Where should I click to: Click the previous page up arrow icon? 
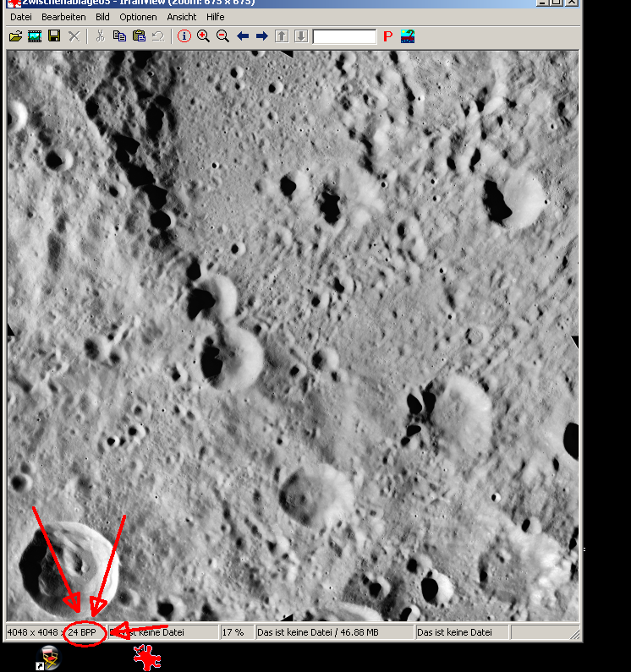click(282, 36)
